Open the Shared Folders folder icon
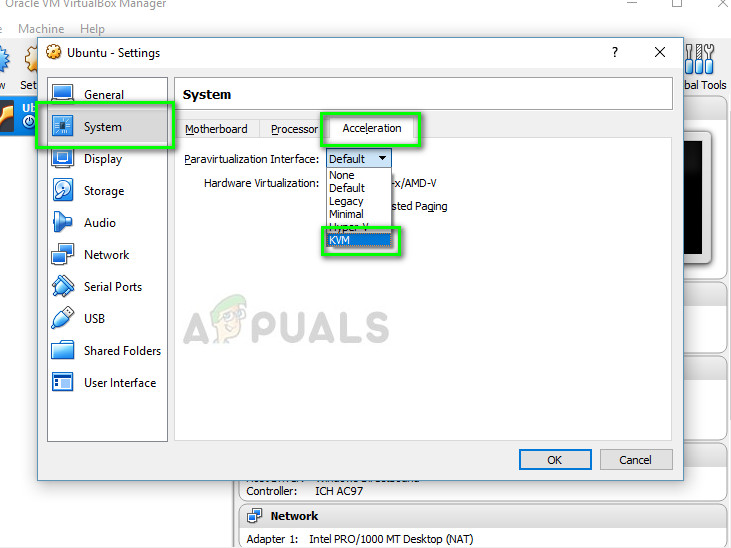Viewport: 731px width, 548px height. click(62, 350)
